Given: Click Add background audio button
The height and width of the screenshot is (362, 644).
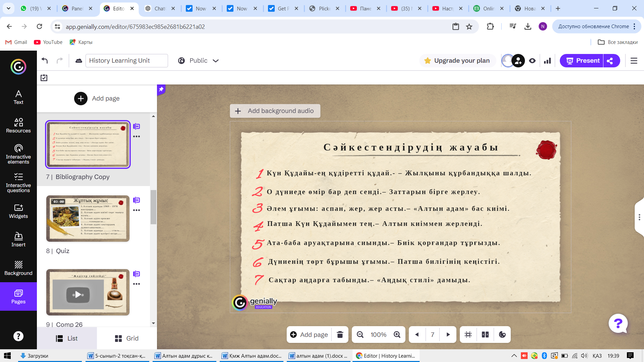Looking at the screenshot, I should (275, 111).
